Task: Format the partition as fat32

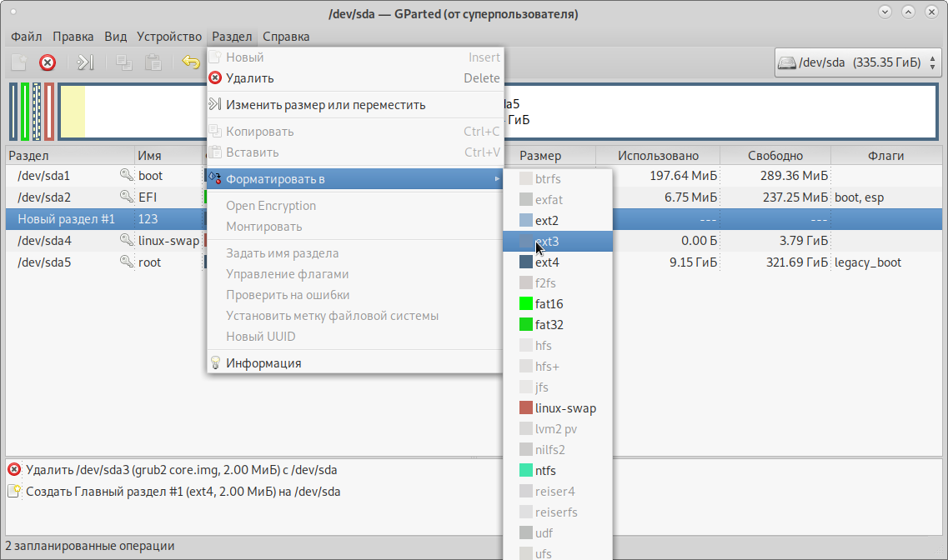Action: coord(558,324)
